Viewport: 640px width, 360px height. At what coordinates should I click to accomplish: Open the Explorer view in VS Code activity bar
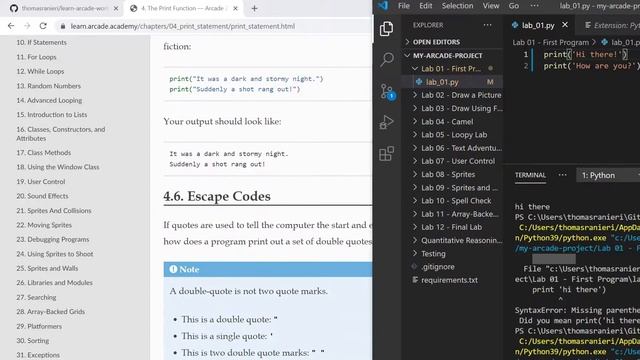386,29
